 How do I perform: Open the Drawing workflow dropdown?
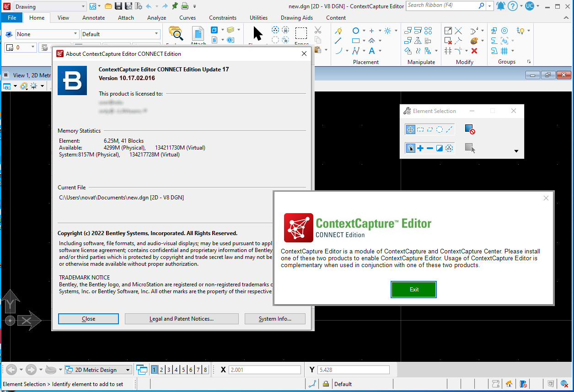pyautogui.click(x=83, y=6)
